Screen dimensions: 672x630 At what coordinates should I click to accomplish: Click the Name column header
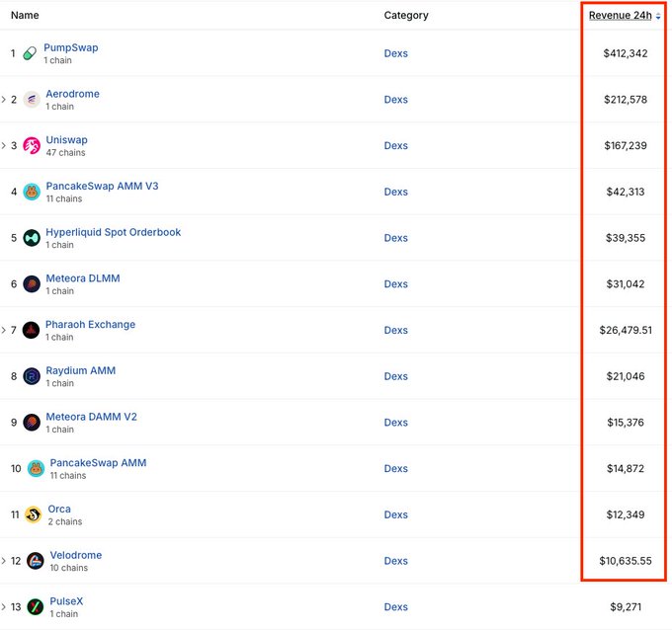pyautogui.click(x=25, y=16)
